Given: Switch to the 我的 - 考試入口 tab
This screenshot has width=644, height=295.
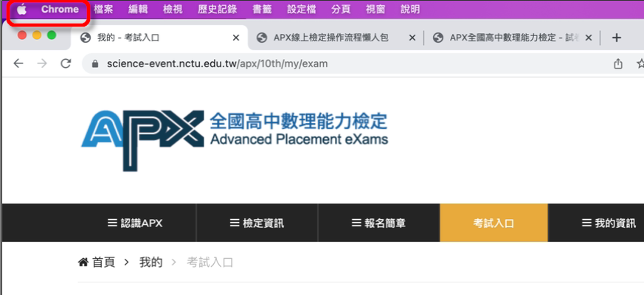Looking at the screenshot, I should coord(159,38).
